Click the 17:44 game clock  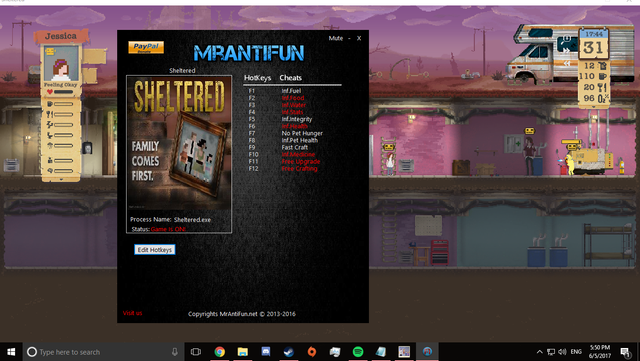point(594,34)
